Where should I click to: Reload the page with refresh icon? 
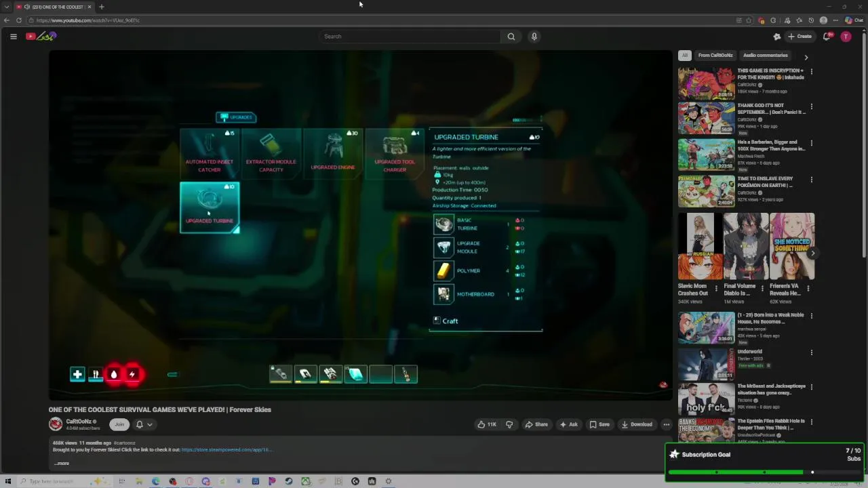tap(19, 20)
